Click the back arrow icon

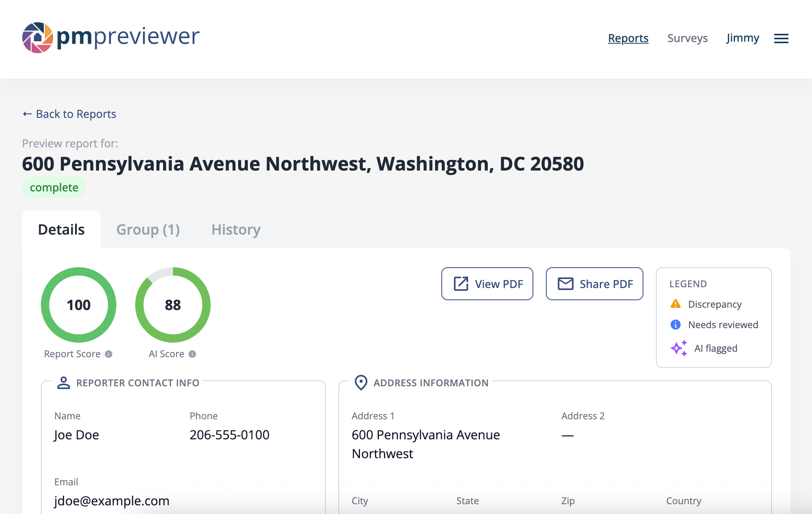click(x=27, y=114)
